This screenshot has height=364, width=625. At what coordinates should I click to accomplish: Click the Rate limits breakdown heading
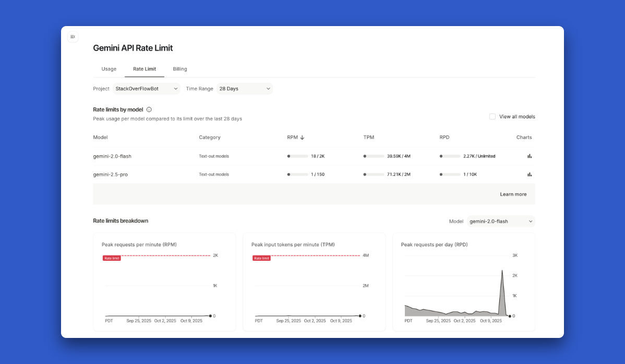(121, 221)
